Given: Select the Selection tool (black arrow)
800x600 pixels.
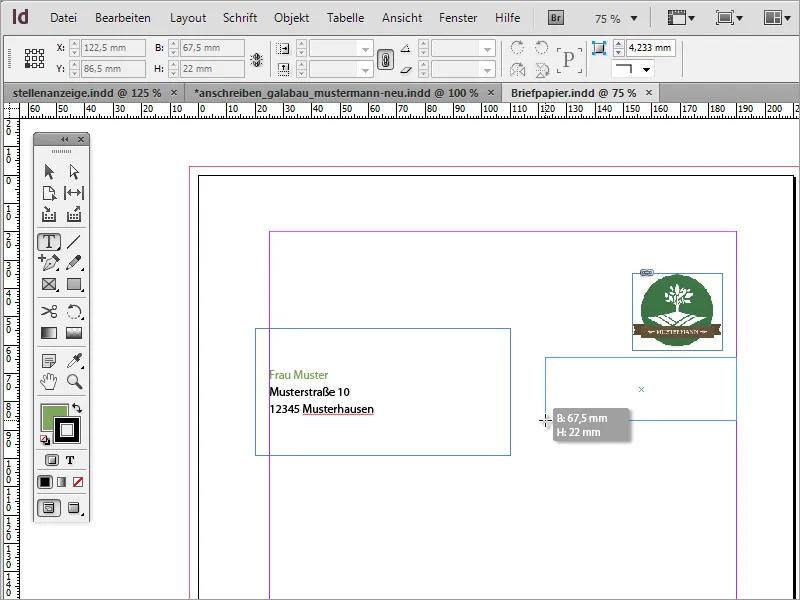Looking at the screenshot, I should click(x=49, y=172).
